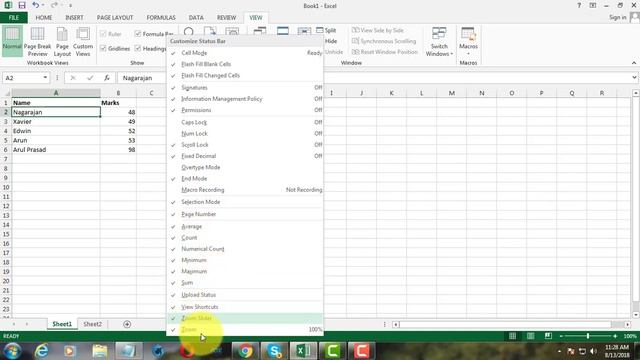Screen dimensions: 640x360
Task: Click Split window icon
Action: [320, 30]
